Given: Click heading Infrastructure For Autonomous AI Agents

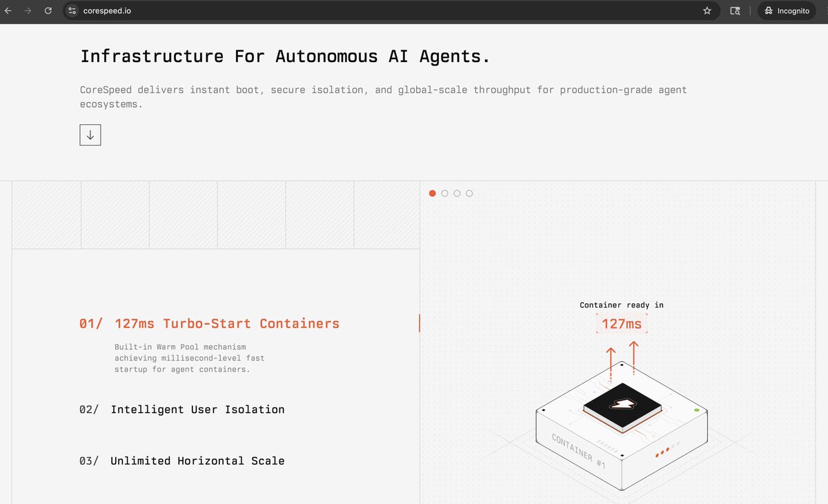Looking at the screenshot, I should pos(285,57).
